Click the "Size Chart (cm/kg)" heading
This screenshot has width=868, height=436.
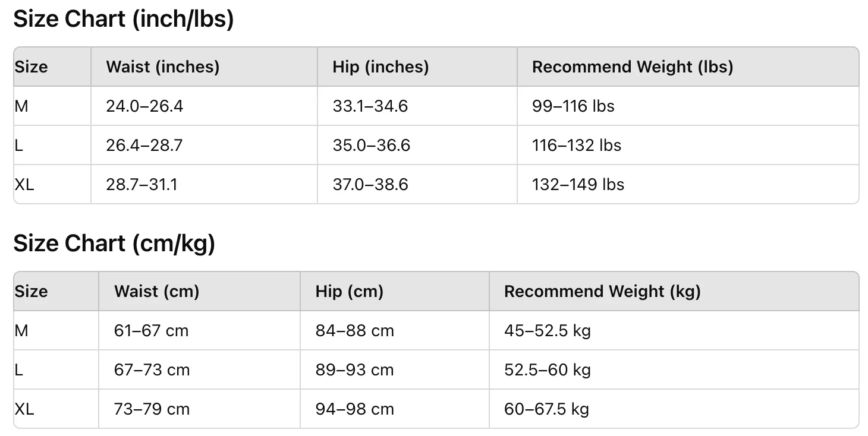114,244
